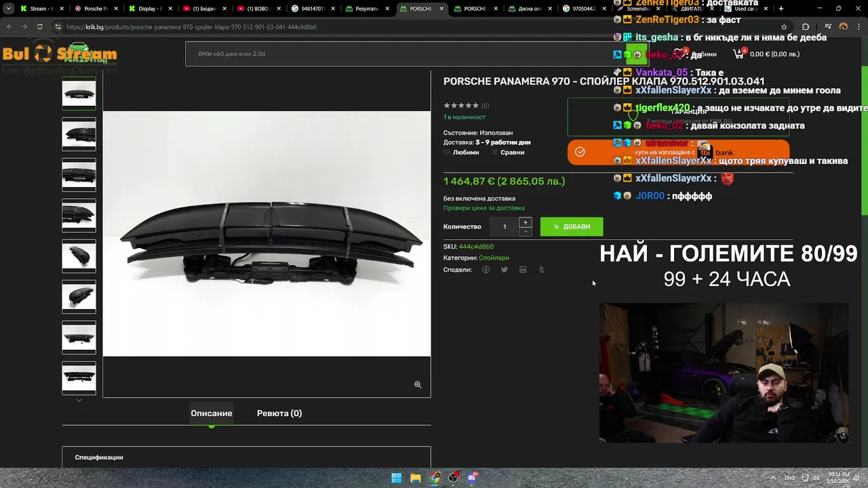Select the fourth spoiler thumbnail

coord(79,216)
